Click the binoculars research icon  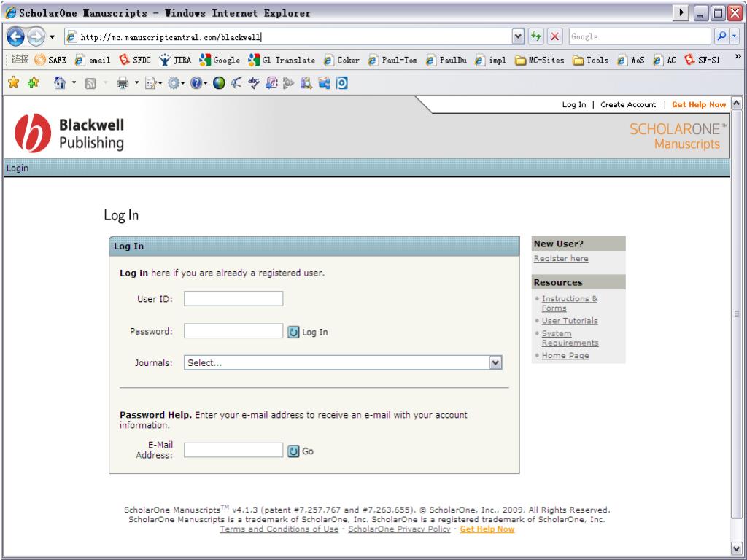[306, 83]
